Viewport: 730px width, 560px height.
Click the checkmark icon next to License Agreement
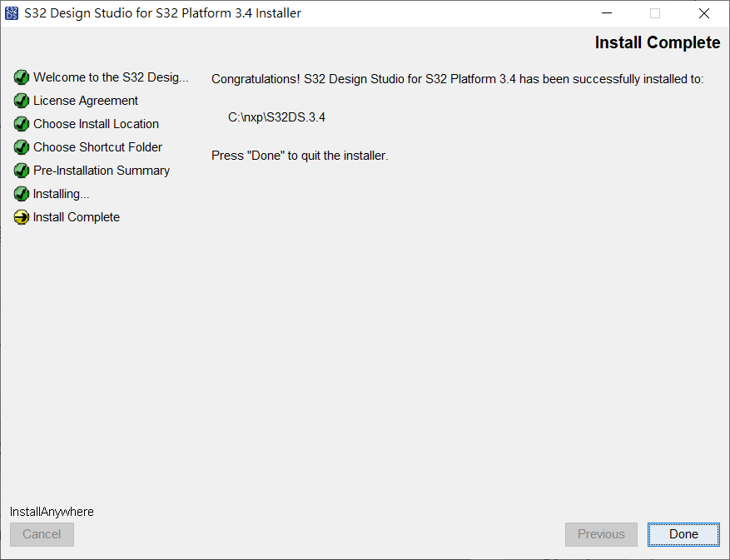(22, 101)
